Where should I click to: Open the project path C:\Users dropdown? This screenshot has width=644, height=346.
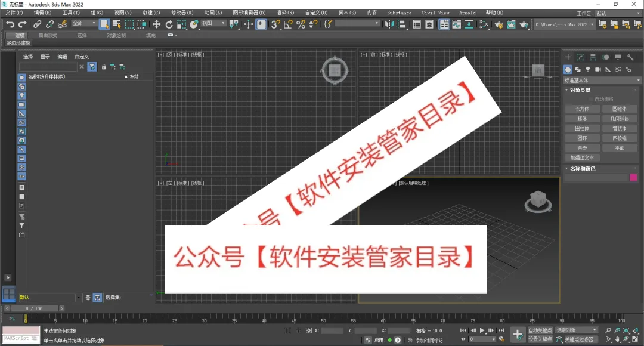(x=564, y=24)
